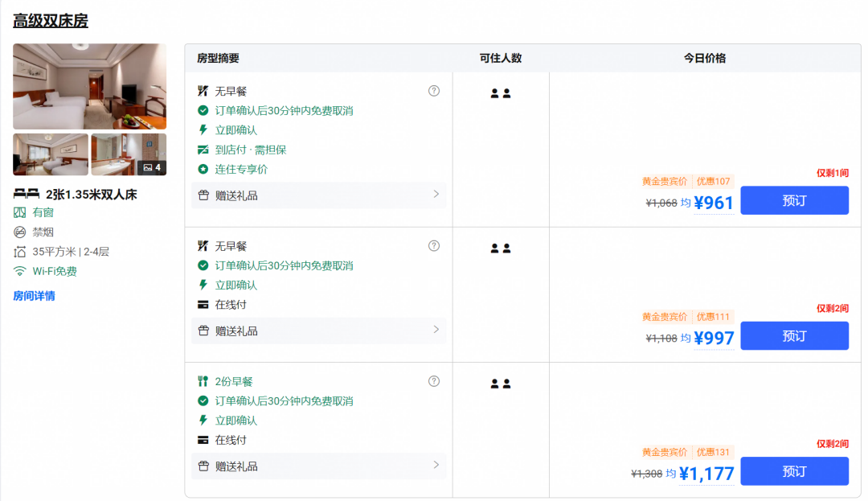Click the two-guest occupancy icon in the ¥961 row

[x=501, y=93]
